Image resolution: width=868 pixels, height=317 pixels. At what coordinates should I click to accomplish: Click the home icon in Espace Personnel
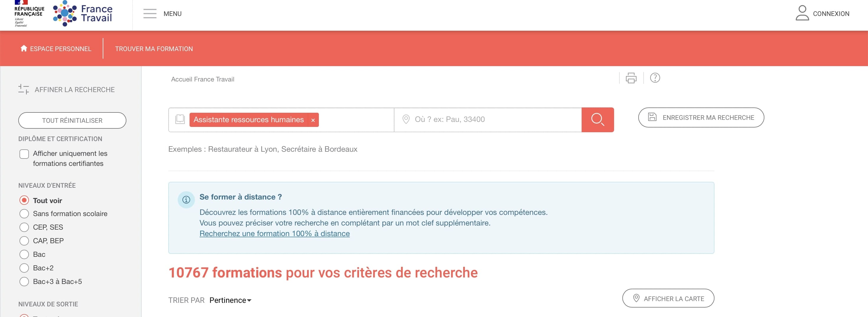click(24, 48)
